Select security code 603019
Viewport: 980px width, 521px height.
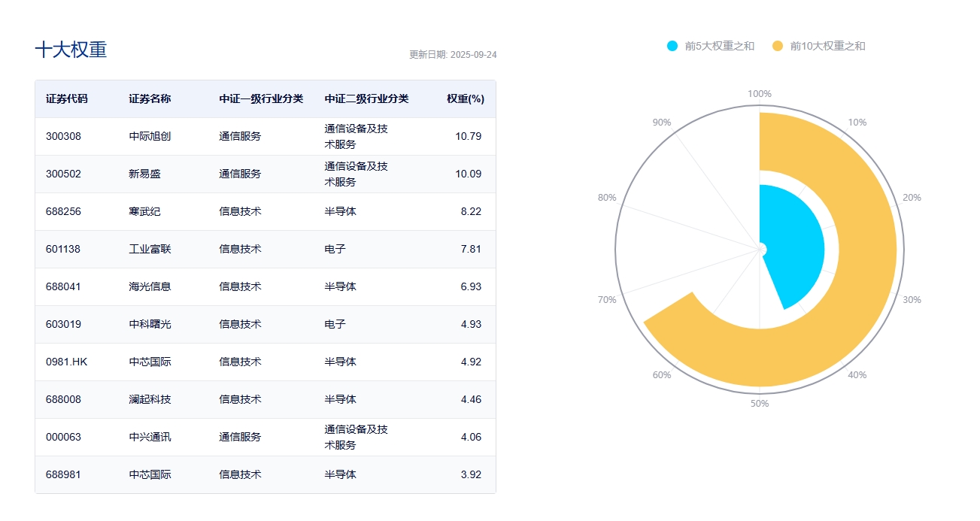point(63,324)
